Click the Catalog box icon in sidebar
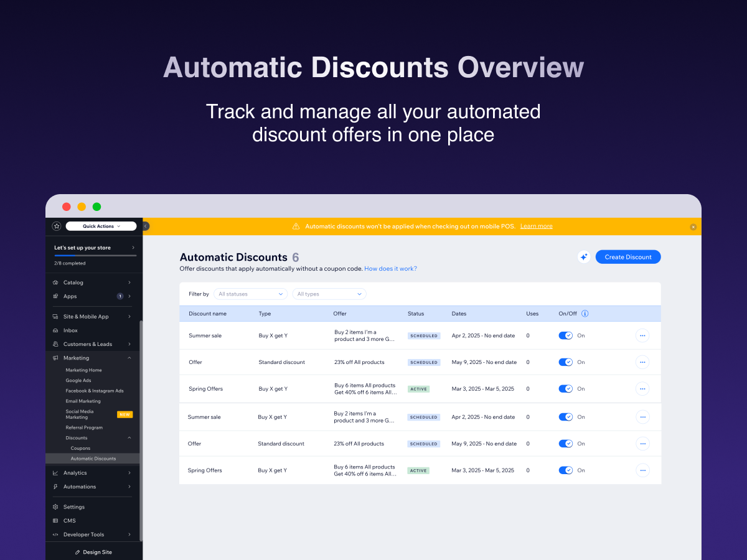Viewport: 747px width, 560px height. pos(56,282)
